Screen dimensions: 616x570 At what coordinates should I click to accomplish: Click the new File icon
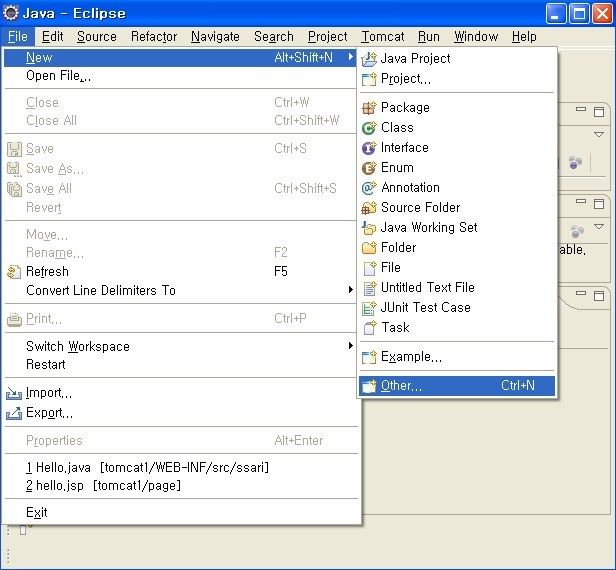pyautogui.click(x=370, y=268)
